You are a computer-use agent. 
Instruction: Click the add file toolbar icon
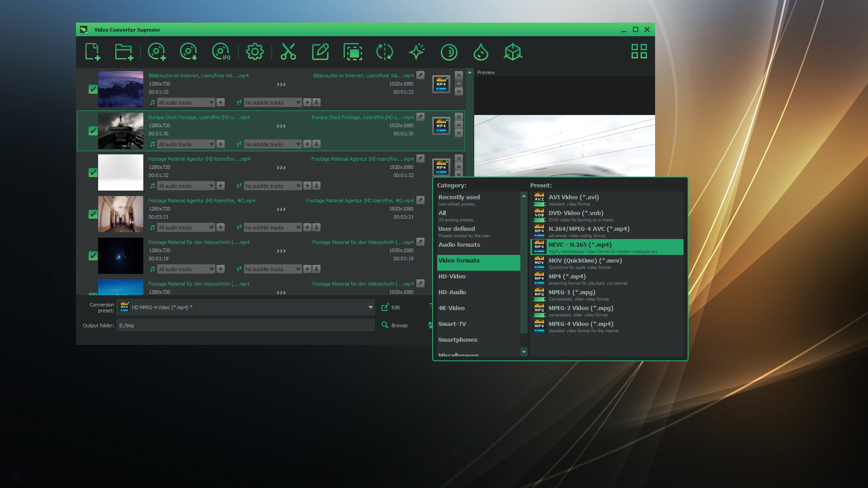pyautogui.click(x=92, y=52)
